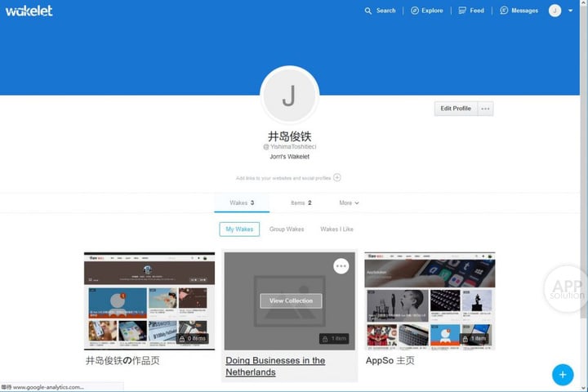Screen dimensions: 588x392
Task: Switch to Group Wakes
Action: [287, 229]
